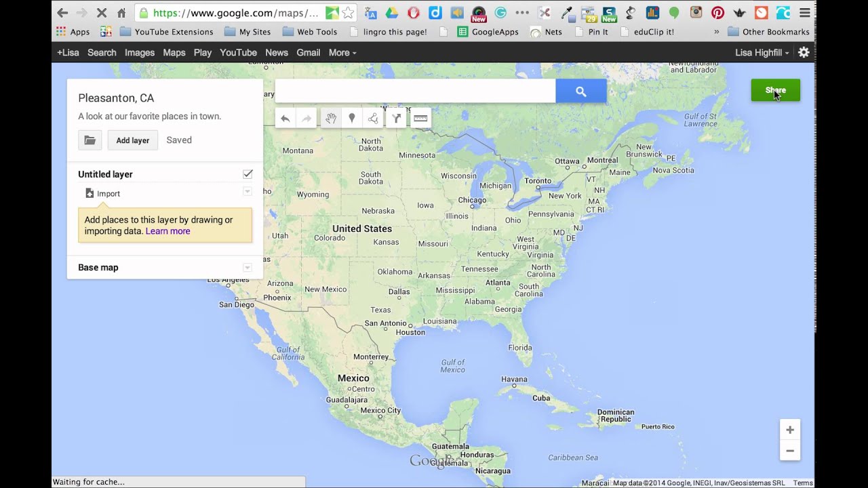The height and width of the screenshot is (488, 868).
Task: Pick the add directions tool
Action: coord(396,119)
